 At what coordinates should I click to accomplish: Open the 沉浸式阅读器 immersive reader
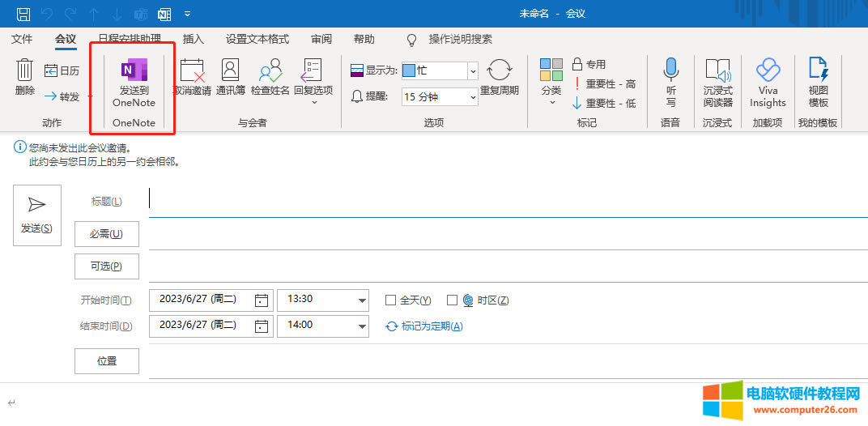click(x=717, y=71)
